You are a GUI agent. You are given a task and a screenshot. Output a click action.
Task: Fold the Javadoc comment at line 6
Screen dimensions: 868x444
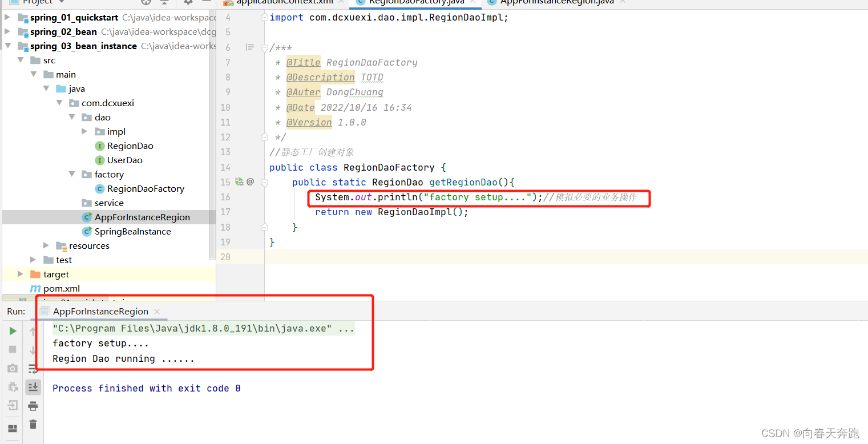(x=265, y=47)
